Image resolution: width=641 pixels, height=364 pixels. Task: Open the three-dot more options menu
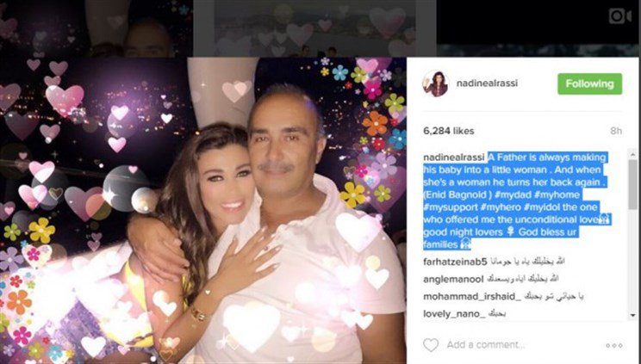614,346
